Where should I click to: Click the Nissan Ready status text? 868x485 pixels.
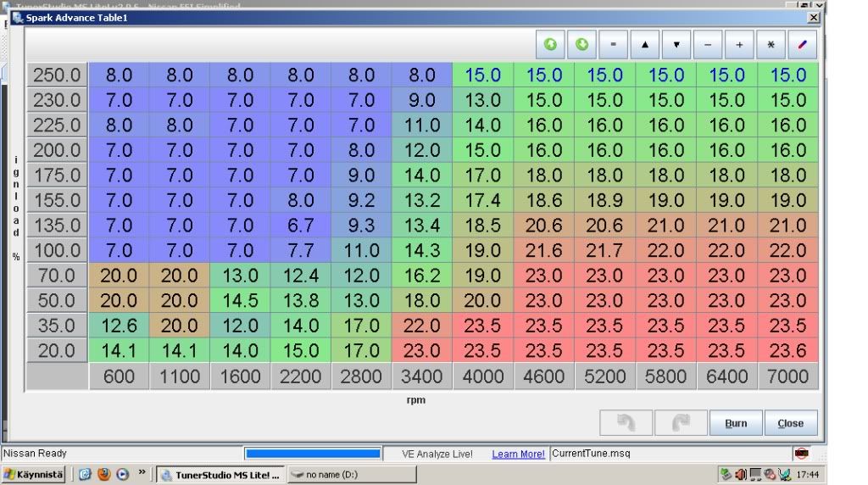35,454
